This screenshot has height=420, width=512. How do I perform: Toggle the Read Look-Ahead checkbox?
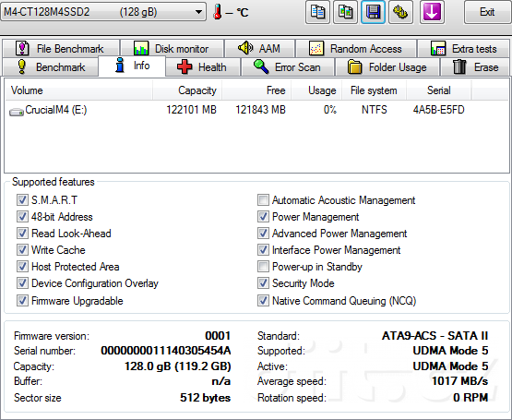[22, 233]
